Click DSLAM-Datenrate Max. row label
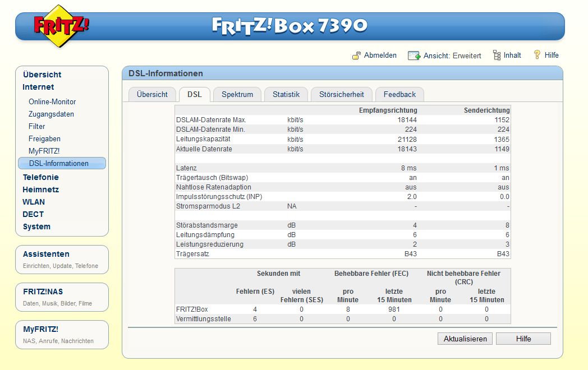Screen dimensions: 588x370 pyautogui.click(x=211, y=120)
